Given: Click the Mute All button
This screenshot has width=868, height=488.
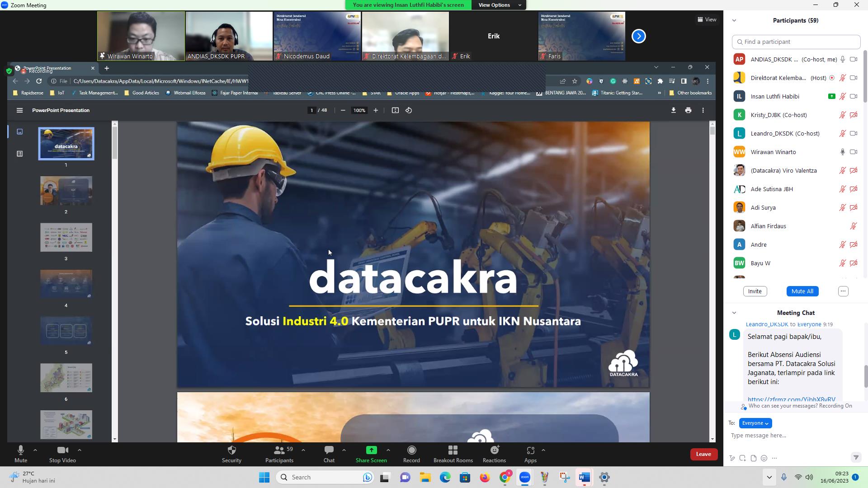Looking at the screenshot, I should 802,291.
